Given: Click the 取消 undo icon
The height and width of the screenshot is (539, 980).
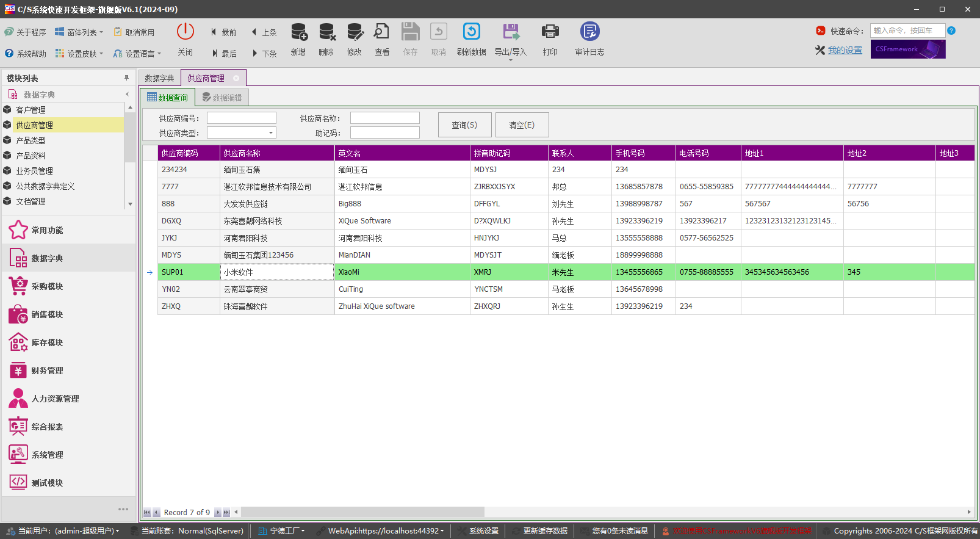Looking at the screenshot, I should pos(439,32).
